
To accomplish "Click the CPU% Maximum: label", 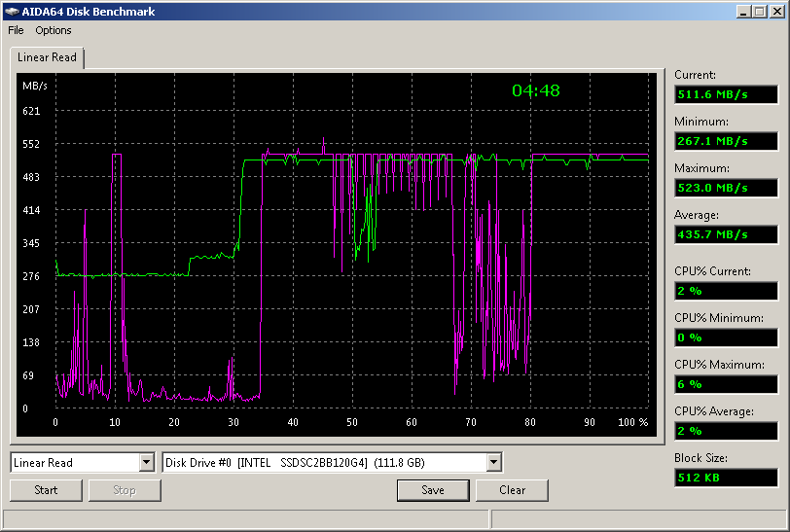I will pos(720,365).
